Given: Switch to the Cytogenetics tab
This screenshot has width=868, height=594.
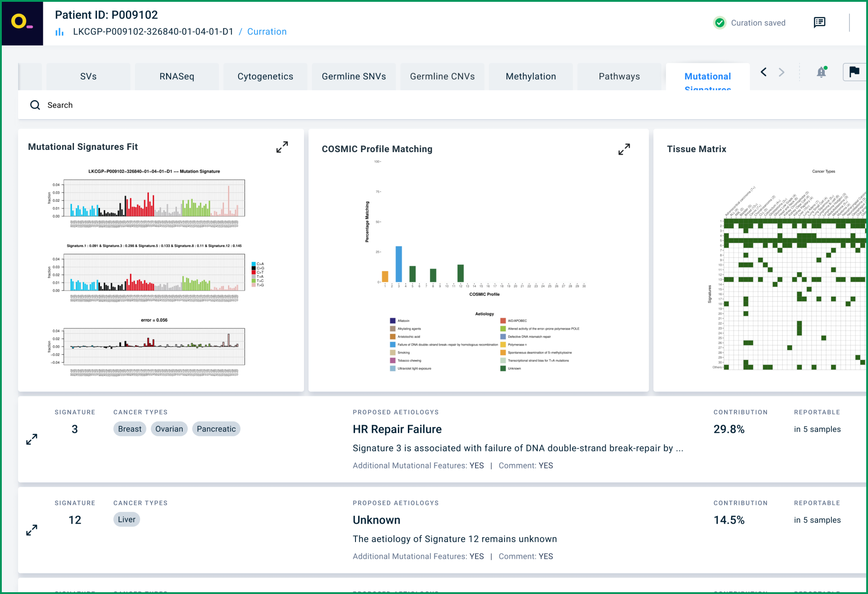Looking at the screenshot, I should [265, 77].
